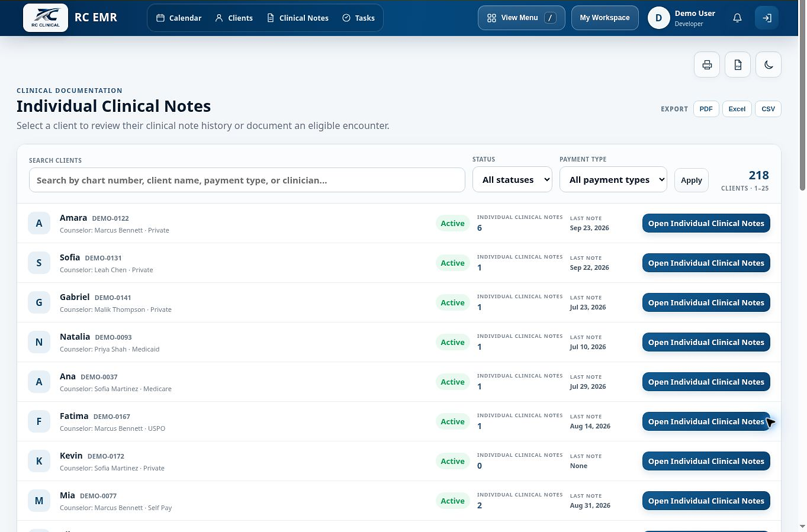The image size is (807, 532).
Task: Open the Calendar menu item
Action: pyautogui.click(x=179, y=18)
